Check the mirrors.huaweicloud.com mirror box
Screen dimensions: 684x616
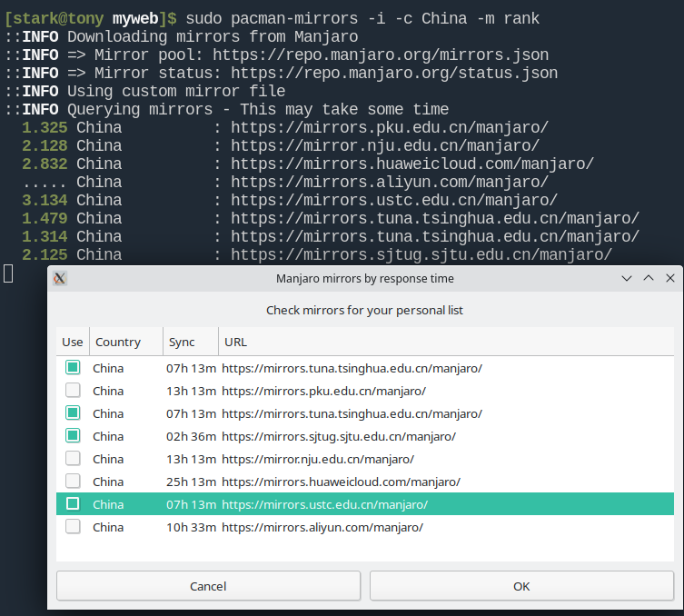[x=73, y=482]
